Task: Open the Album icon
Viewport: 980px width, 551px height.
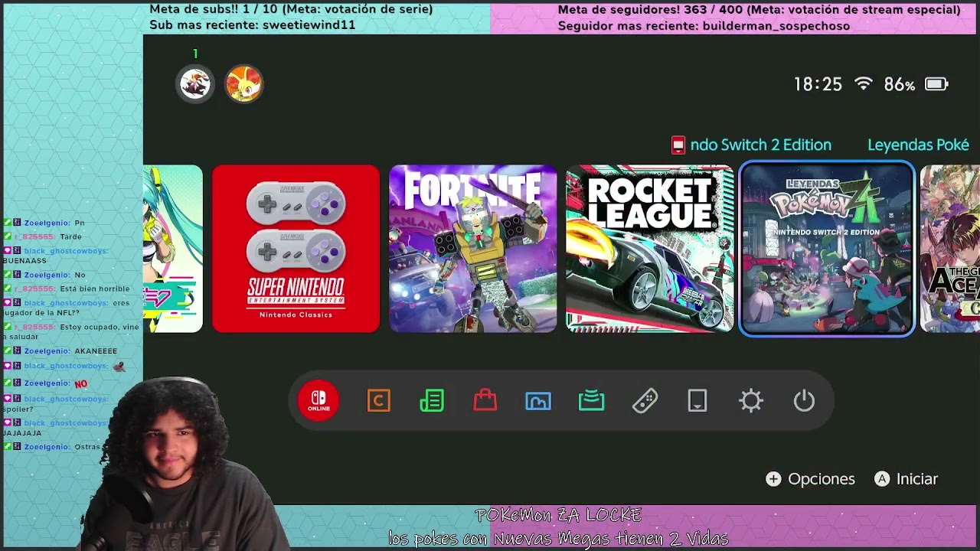Action: coord(538,400)
